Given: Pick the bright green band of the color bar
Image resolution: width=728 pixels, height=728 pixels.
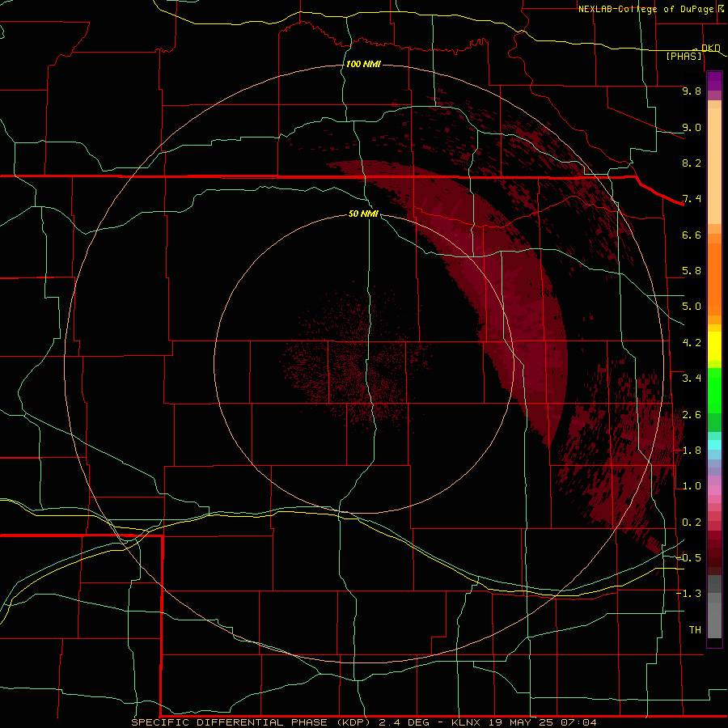Looking at the screenshot, I should click(714, 391).
